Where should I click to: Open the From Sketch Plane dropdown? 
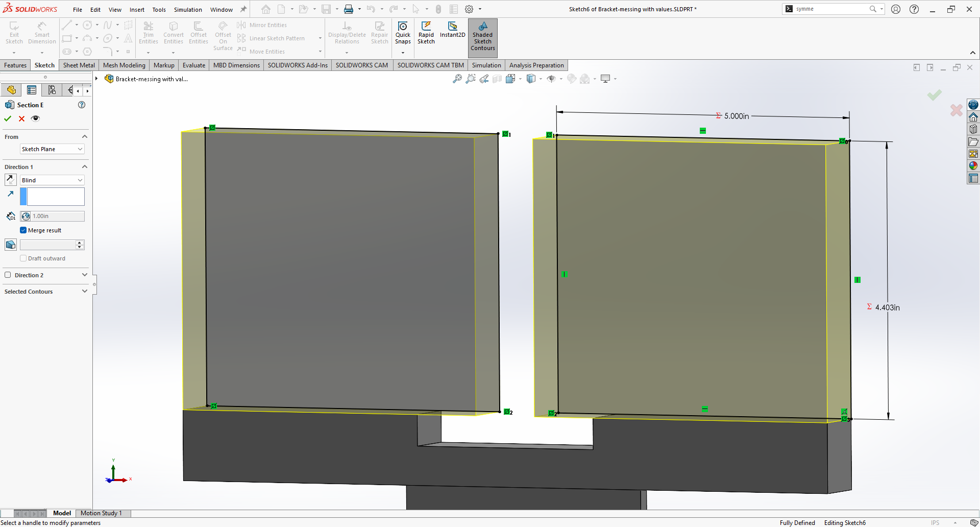click(x=52, y=149)
